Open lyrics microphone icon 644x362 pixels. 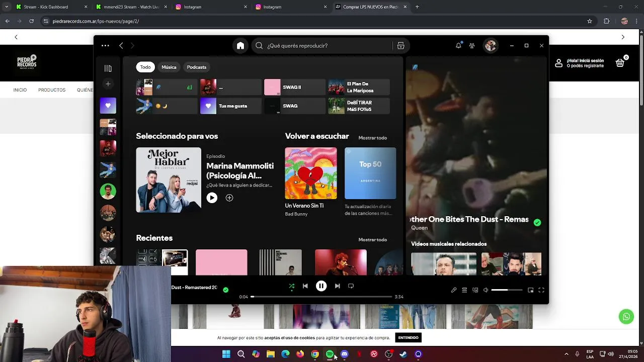[453, 290]
